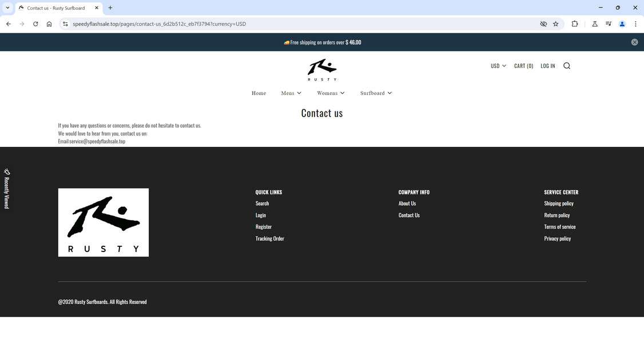Click the Contact us page heading
This screenshot has height=344, width=644.
tap(322, 113)
